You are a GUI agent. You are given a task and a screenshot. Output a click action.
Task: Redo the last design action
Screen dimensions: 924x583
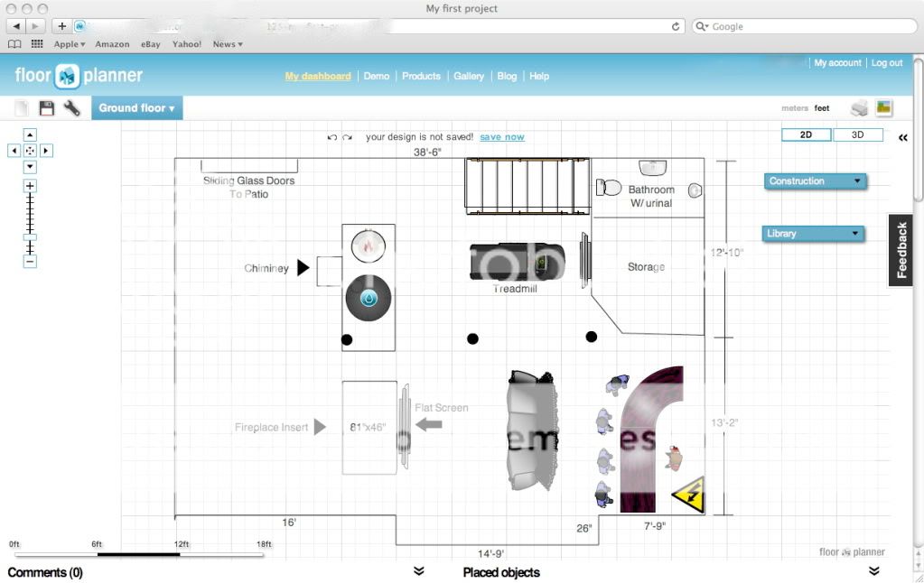[x=348, y=137]
